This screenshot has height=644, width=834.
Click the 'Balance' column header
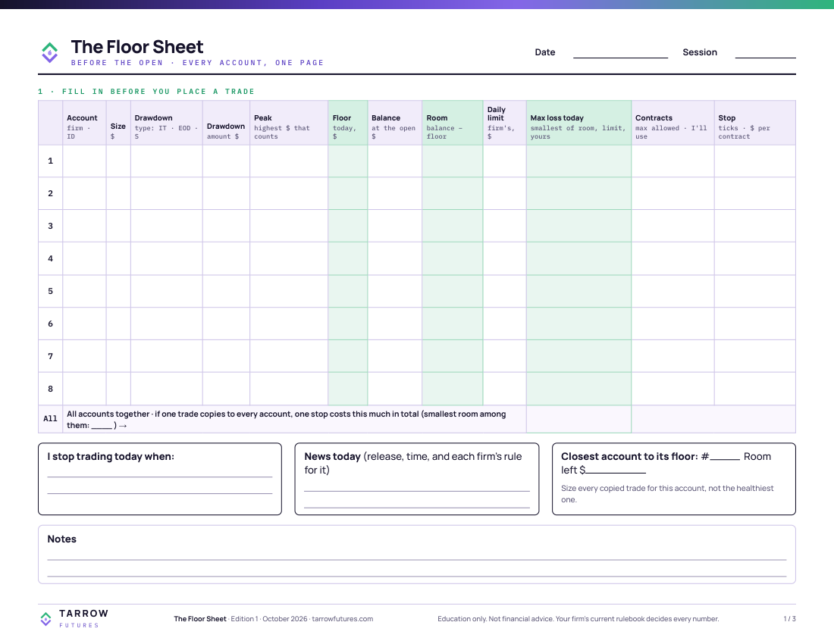point(395,123)
